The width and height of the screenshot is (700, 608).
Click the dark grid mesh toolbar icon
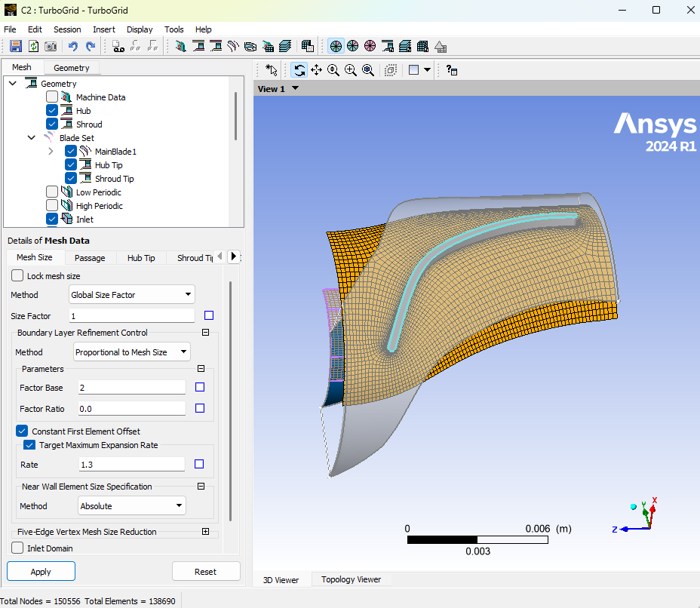click(422, 46)
